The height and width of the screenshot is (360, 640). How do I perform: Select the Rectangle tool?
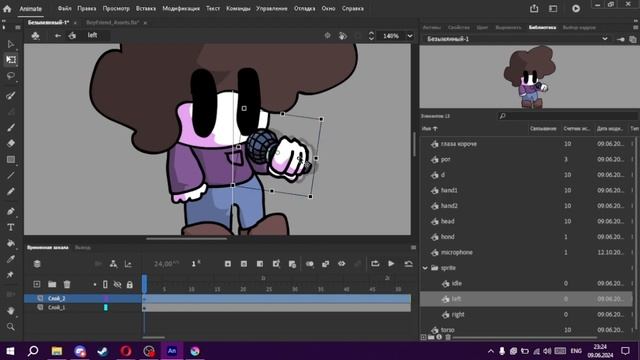tap(11, 159)
